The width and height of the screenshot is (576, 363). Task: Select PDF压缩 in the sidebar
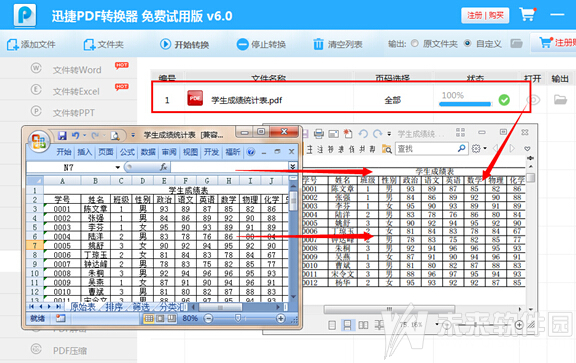(x=70, y=351)
